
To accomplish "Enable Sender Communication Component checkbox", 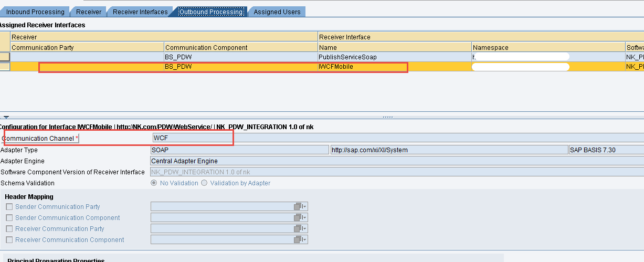I will point(9,218).
